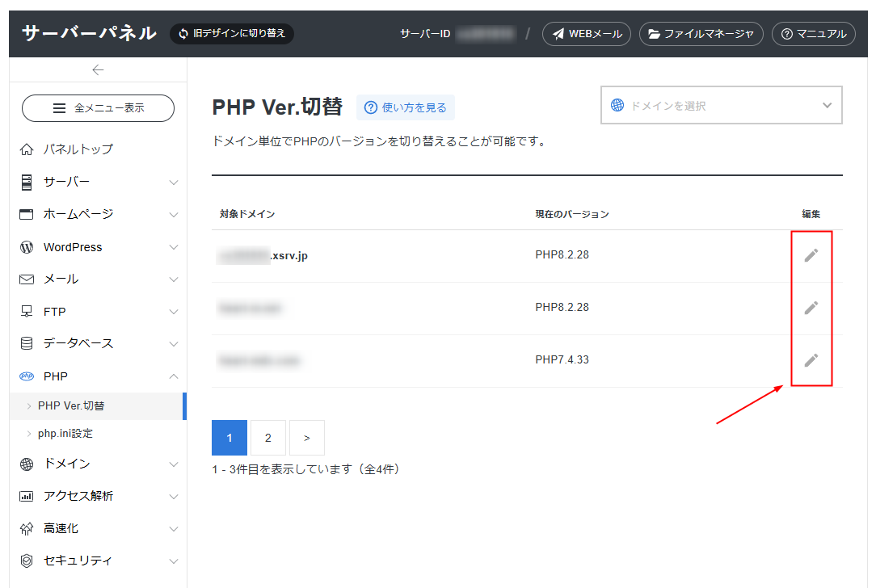Expand the FTP menu chevron
Viewport: 876px width, 588px height.
point(174,312)
